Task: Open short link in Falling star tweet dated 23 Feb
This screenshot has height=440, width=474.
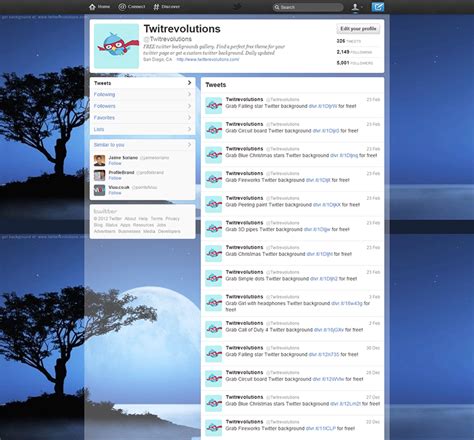Action: pos(323,106)
